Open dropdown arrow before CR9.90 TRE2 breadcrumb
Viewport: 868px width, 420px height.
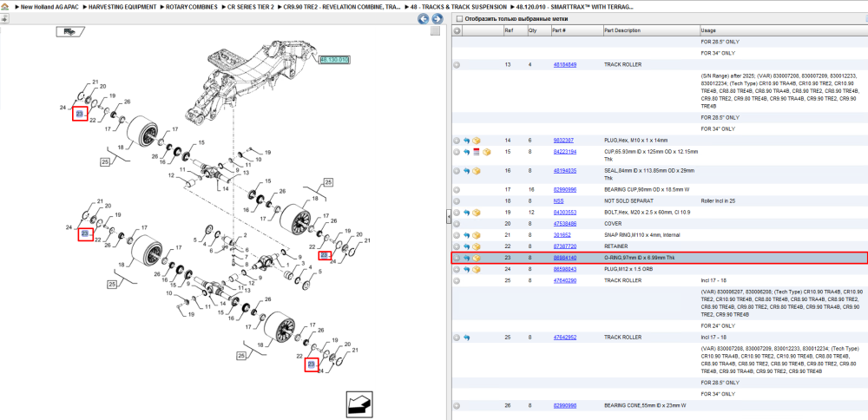coord(279,7)
